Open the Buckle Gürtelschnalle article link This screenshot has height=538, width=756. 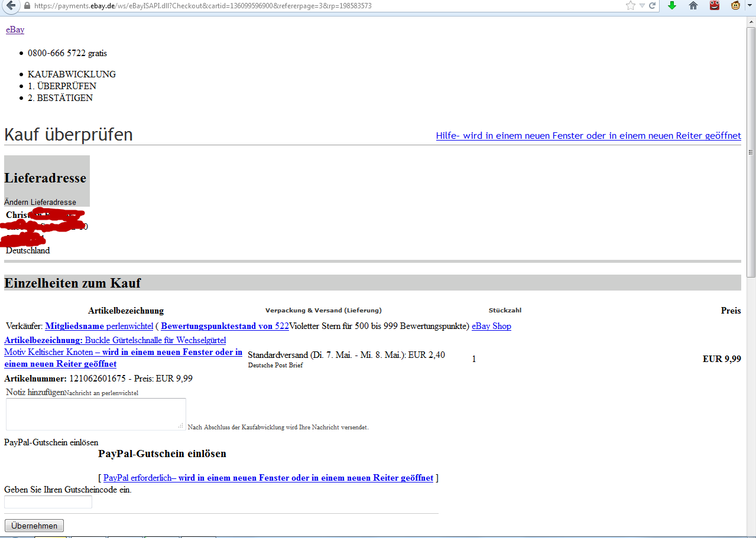[123, 352]
